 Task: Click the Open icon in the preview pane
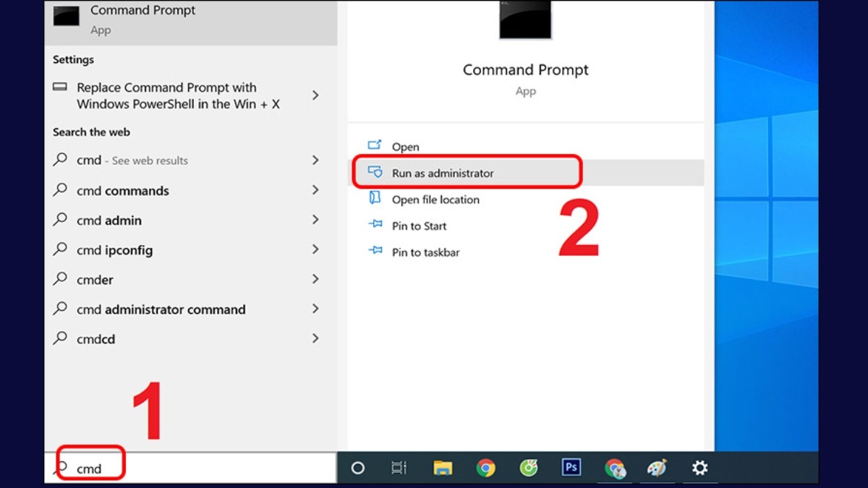(375, 146)
